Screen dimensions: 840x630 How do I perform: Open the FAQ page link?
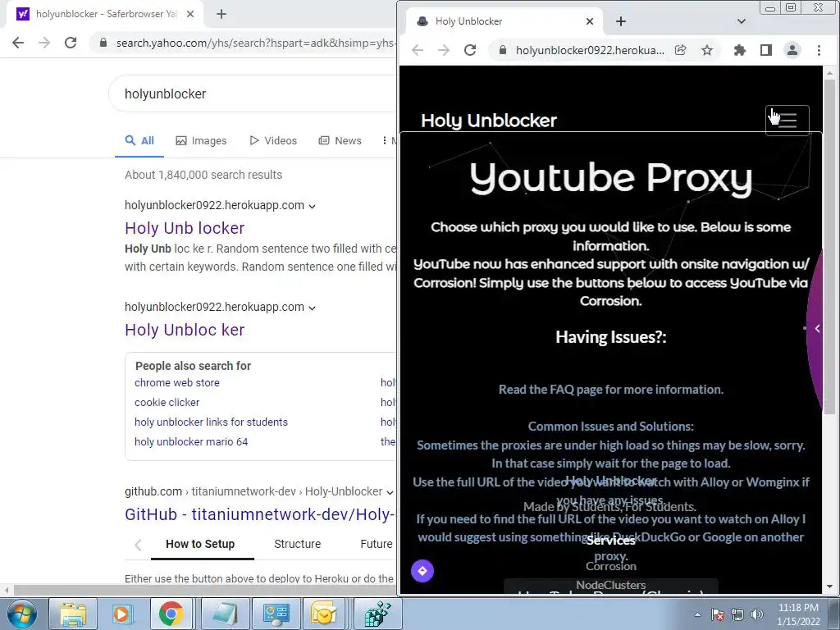pos(610,390)
